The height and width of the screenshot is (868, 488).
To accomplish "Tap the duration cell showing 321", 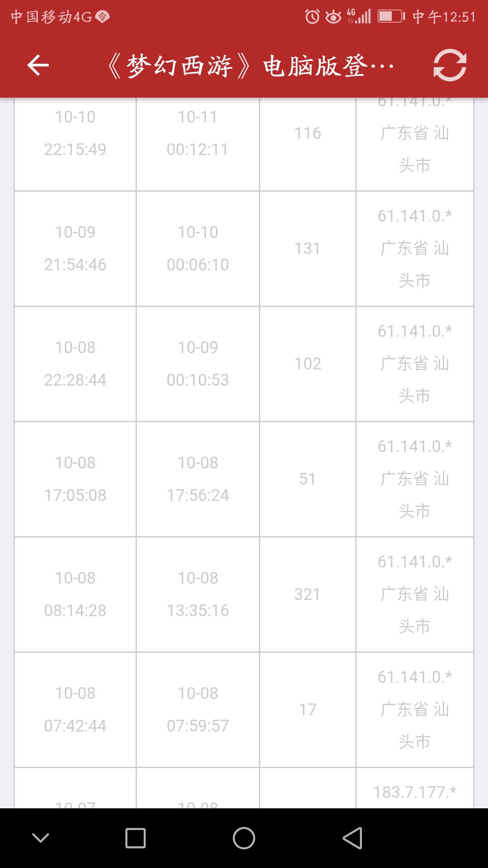I will (308, 594).
